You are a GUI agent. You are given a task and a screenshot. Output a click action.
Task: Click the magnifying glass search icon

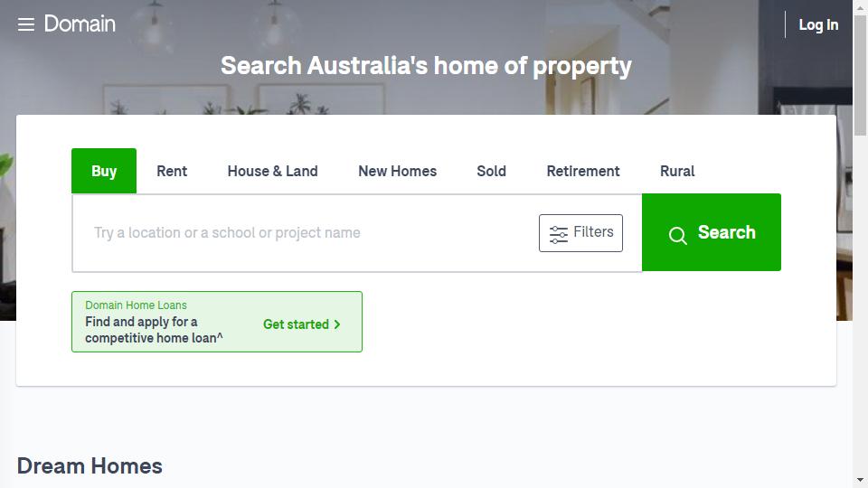(x=677, y=235)
